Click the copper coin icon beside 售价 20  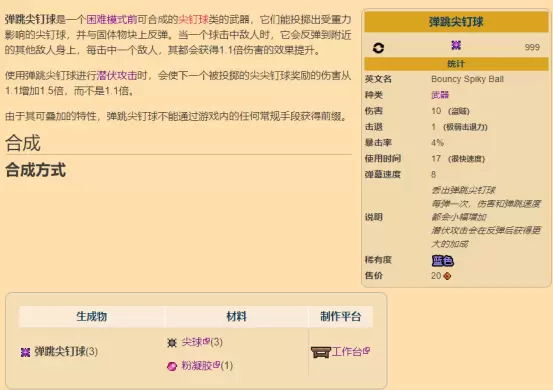tap(447, 276)
